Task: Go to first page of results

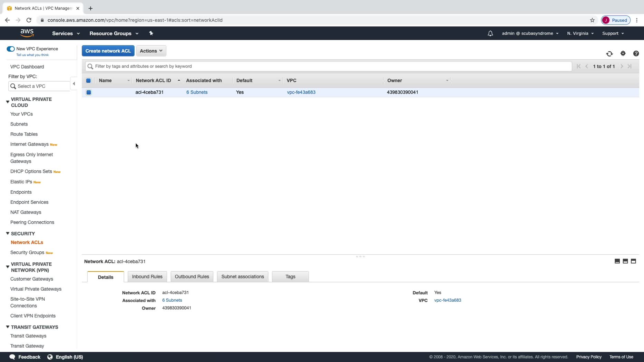Action: 579,66
